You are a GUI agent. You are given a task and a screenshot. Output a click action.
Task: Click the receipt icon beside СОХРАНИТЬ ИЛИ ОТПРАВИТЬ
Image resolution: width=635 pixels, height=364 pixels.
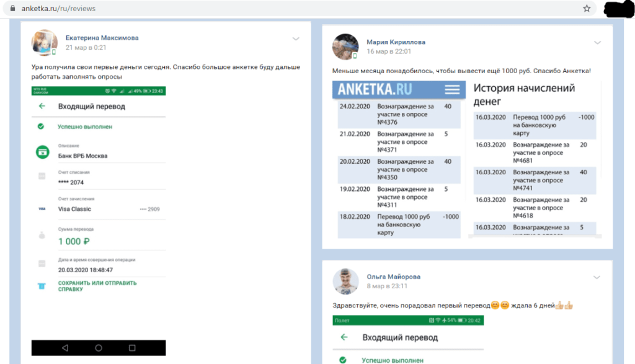coord(42,286)
